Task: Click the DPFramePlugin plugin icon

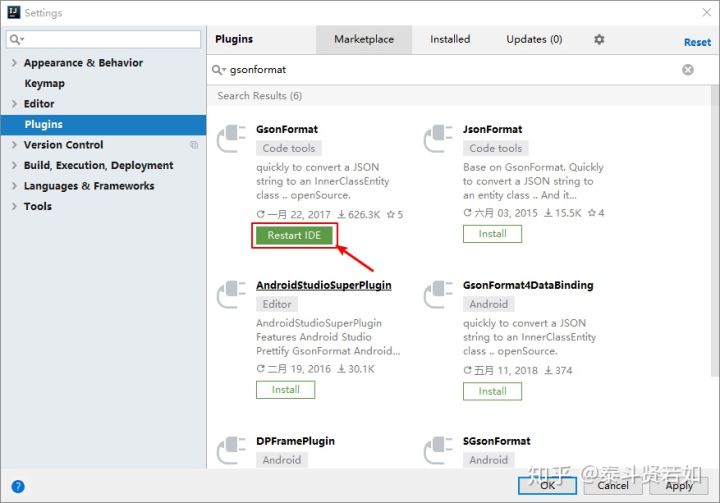Action: pos(231,450)
